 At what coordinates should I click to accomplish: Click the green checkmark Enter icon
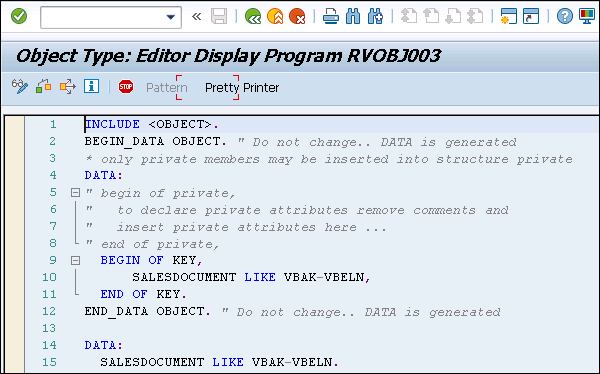(x=19, y=16)
